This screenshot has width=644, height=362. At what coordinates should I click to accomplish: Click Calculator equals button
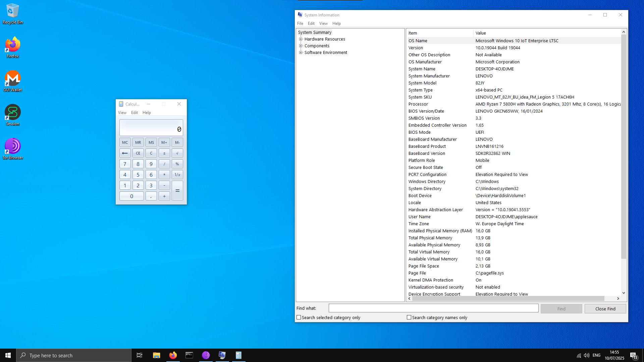coord(177,191)
